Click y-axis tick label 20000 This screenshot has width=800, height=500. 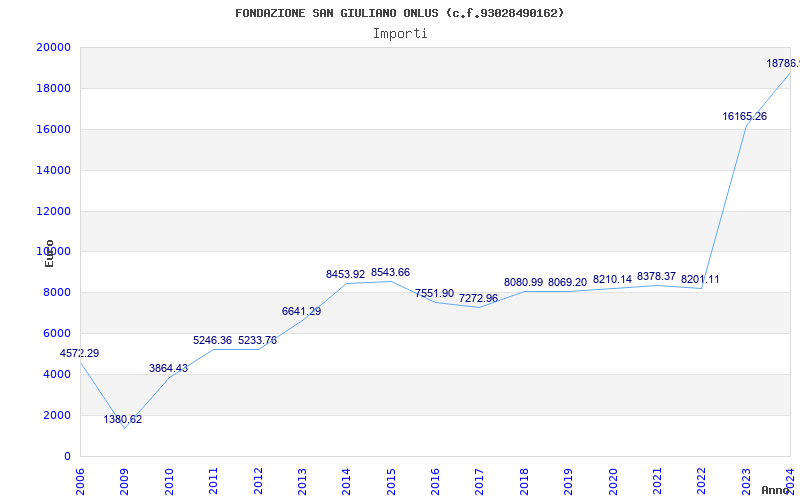click(54, 47)
